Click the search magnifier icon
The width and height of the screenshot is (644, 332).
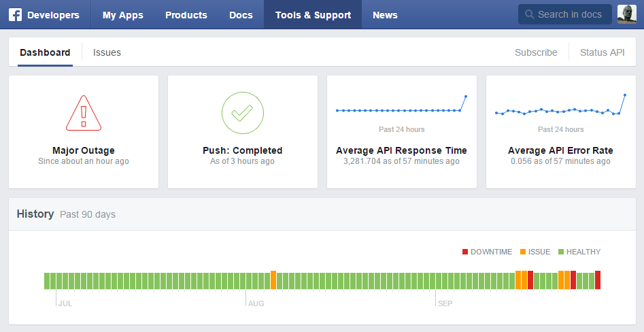(x=529, y=15)
